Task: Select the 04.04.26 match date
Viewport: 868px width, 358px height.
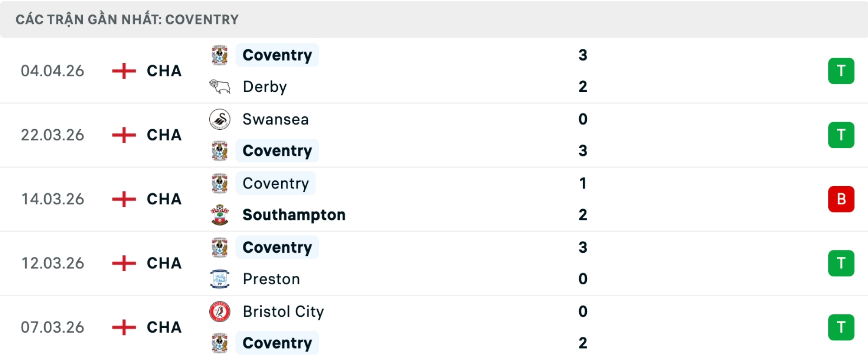Action: point(52,71)
